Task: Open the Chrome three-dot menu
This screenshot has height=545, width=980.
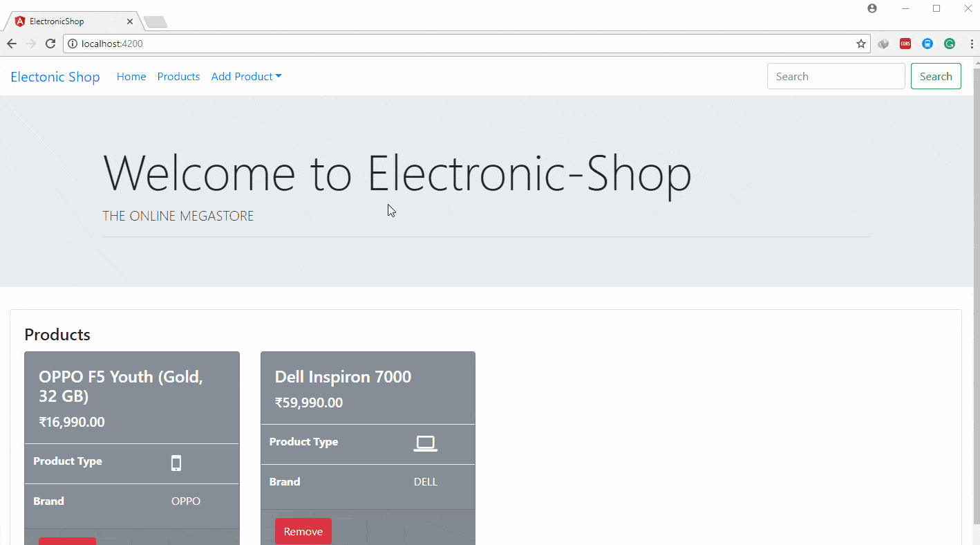Action: coord(972,44)
